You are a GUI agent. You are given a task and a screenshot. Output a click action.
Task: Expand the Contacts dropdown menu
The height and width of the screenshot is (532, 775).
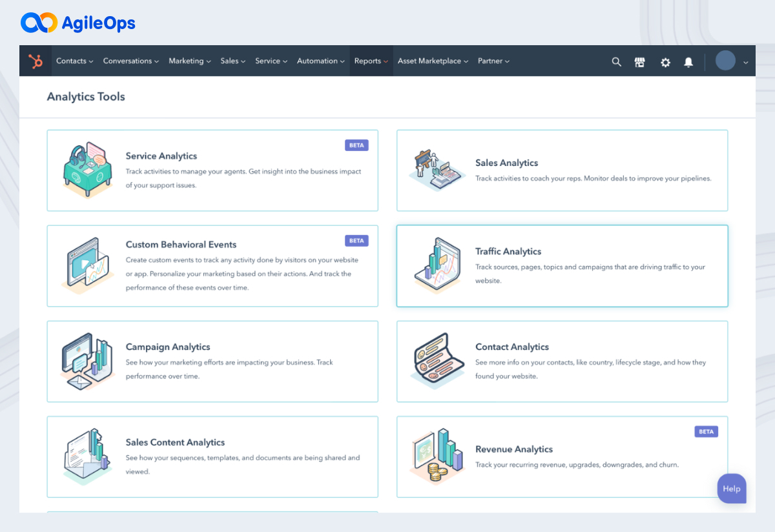tap(74, 61)
